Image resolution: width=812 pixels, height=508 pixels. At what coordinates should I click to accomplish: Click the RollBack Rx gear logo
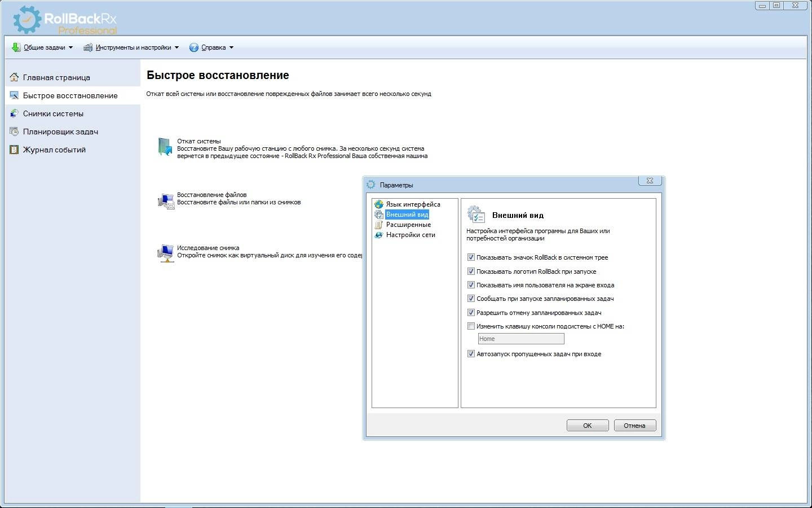pyautogui.click(x=27, y=20)
